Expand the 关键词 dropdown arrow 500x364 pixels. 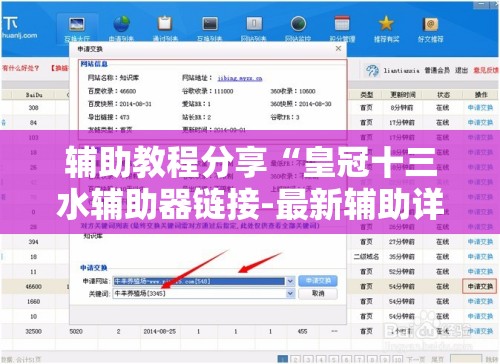pos(290,294)
